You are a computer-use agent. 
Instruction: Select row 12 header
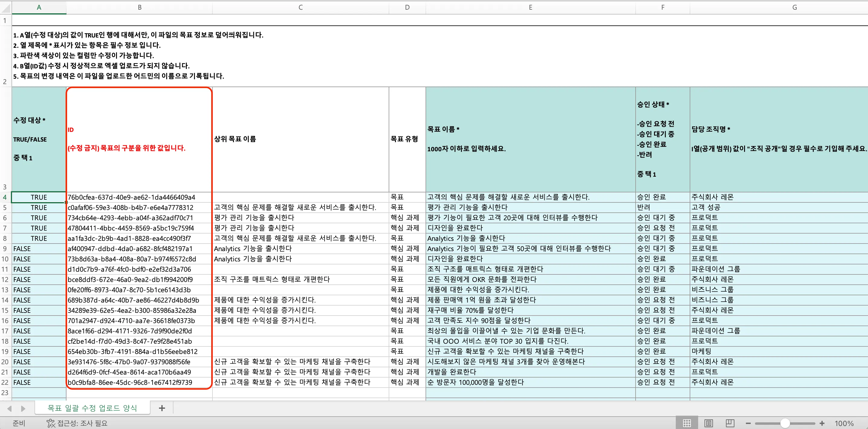6,280
